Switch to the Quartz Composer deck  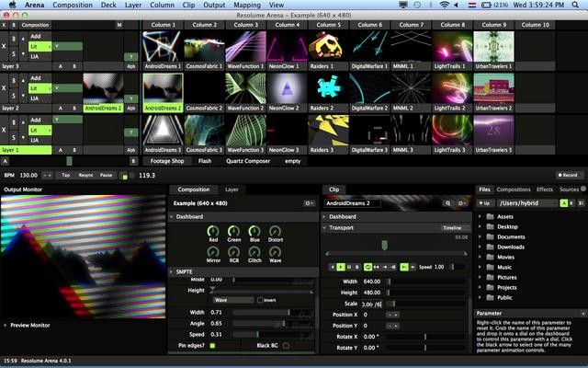click(248, 161)
